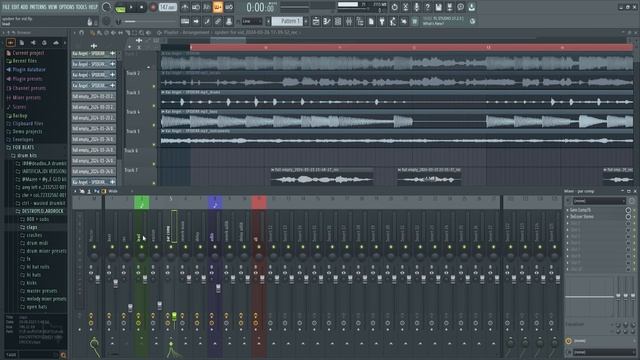This screenshot has width=640, height=360.
Task: Show the Playlist view icon
Action: [316, 21]
